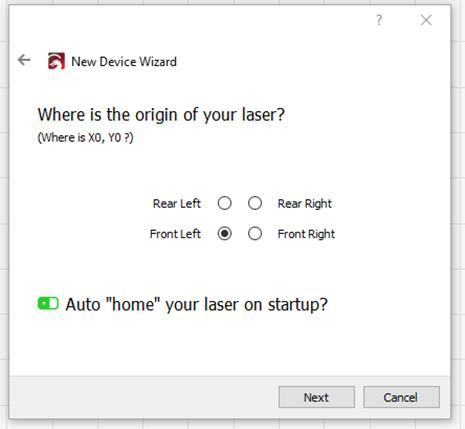Screen dimensions: 465x429
Task: Click the 'Front Left' text label
Action: tap(175, 234)
